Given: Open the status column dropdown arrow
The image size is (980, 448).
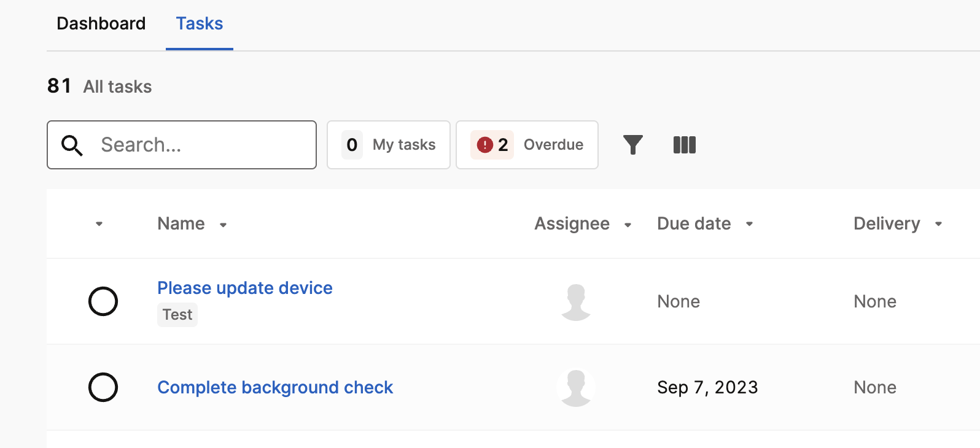Looking at the screenshot, I should pyautogui.click(x=99, y=224).
